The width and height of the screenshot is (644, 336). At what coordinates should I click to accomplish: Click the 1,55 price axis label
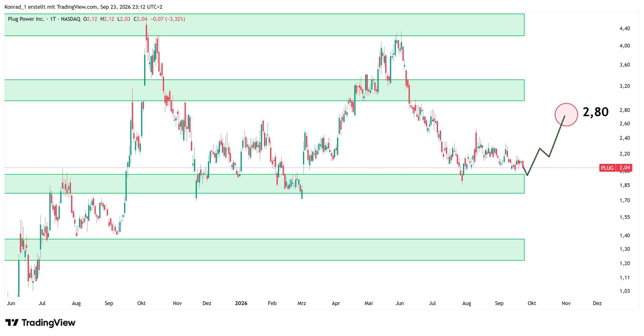tap(624, 217)
